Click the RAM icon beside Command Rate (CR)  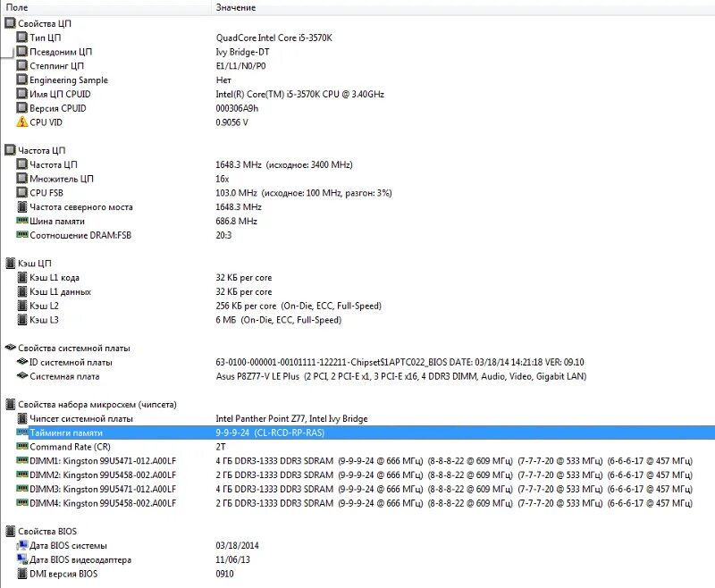(x=21, y=446)
